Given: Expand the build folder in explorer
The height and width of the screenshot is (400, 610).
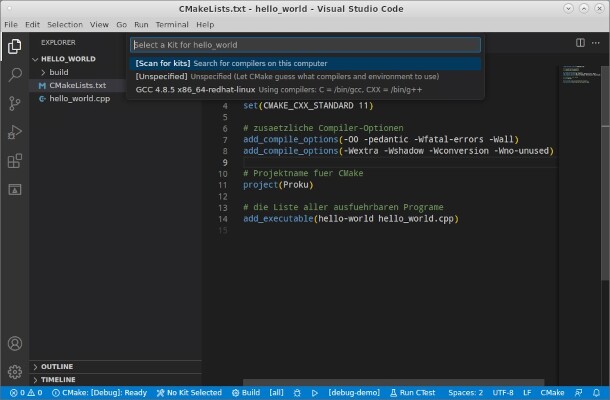Looking at the screenshot, I should click(58, 72).
